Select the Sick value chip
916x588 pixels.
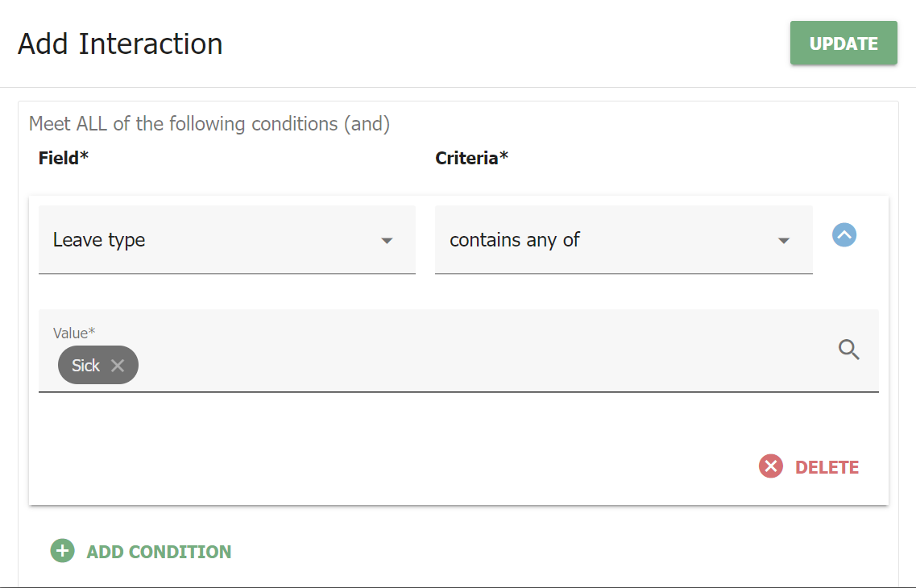(x=85, y=366)
